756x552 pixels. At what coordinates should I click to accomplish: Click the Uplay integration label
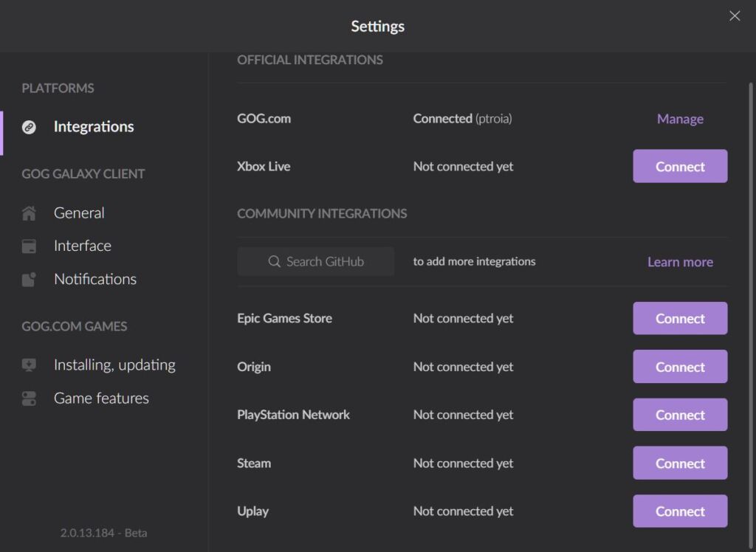[x=252, y=511]
